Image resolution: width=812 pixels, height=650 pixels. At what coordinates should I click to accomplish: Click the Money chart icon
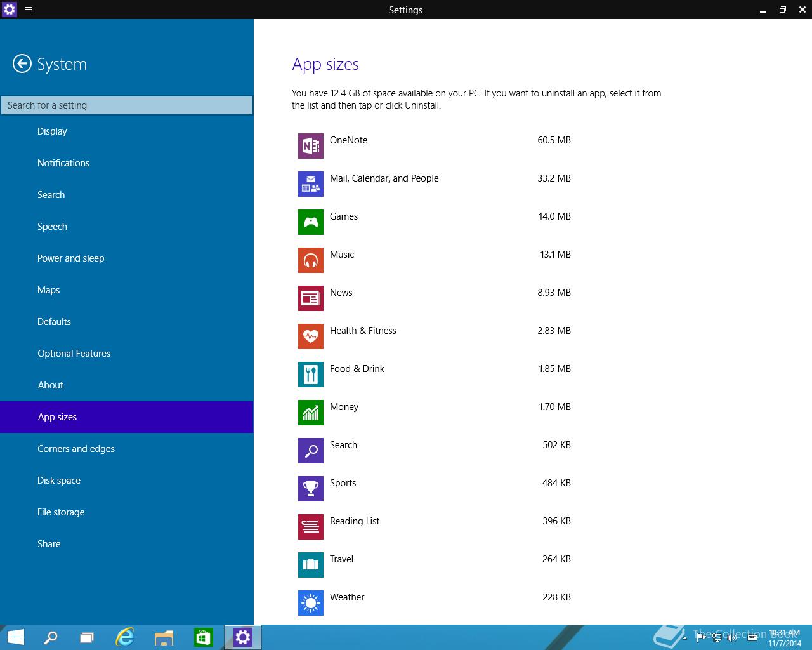[x=311, y=413]
